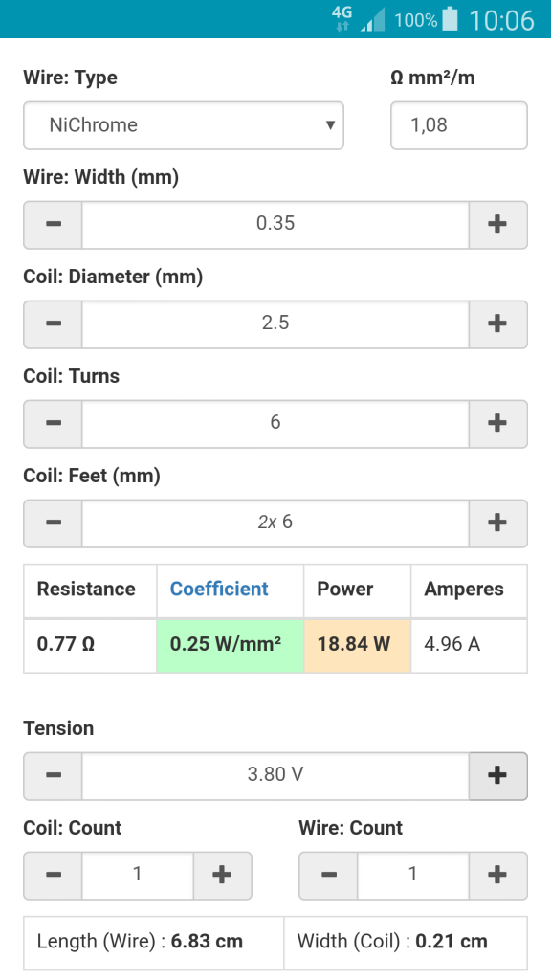
Task: Decrease the wire count
Action: pyautogui.click(x=329, y=876)
